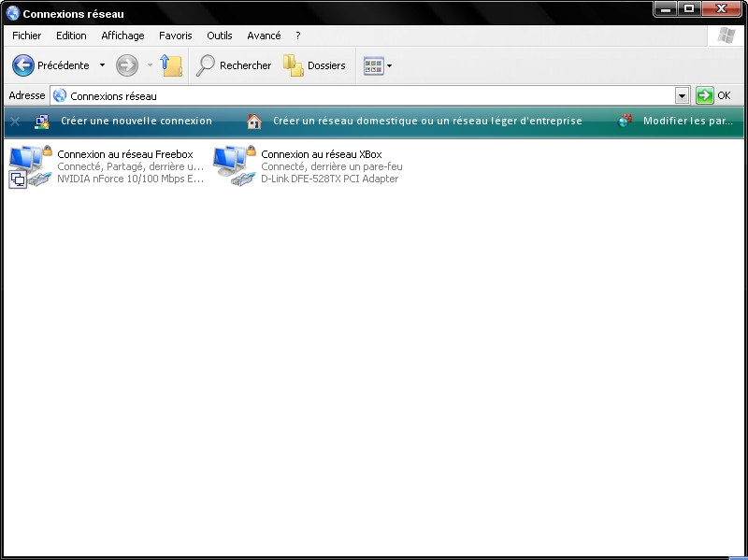The width and height of the screenshot is (748, 560).
Task: Click D-Link DFE-528TX PCI Adapter text
Action: (330, 179)
